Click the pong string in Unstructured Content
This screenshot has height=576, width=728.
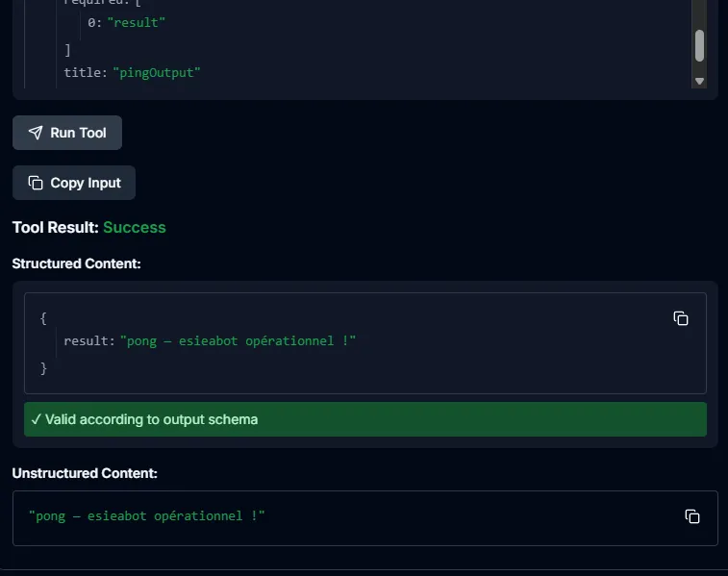click(146, 516)
